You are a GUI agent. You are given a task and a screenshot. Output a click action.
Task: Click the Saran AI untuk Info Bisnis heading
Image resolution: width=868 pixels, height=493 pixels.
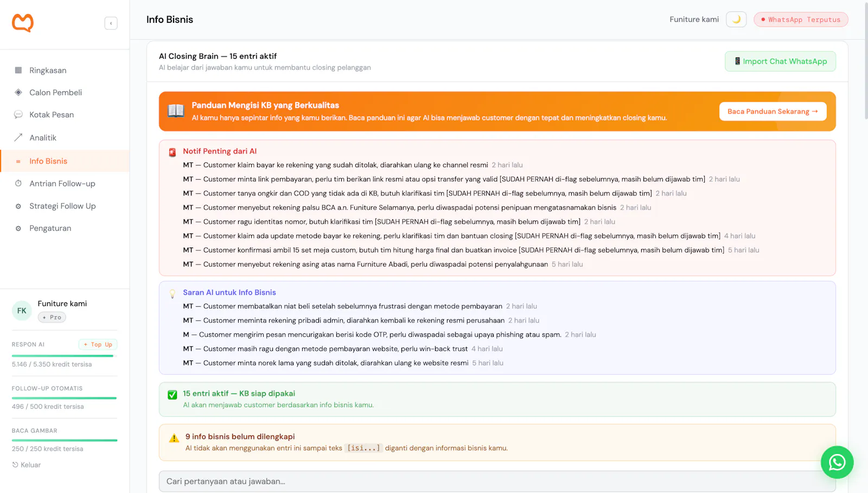pos(229,292)
